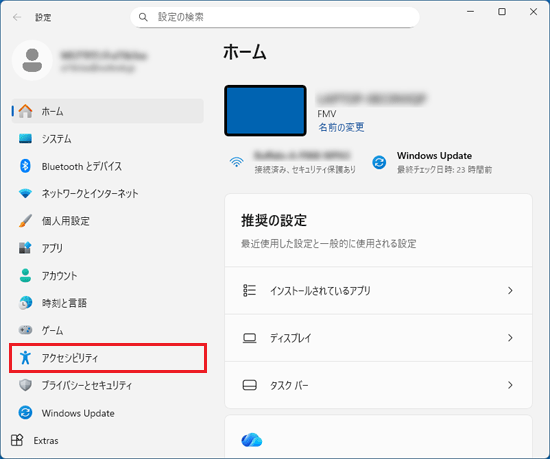Open Bluetooth とデバイス settings

pyautogui.click(x=82, y=166)
